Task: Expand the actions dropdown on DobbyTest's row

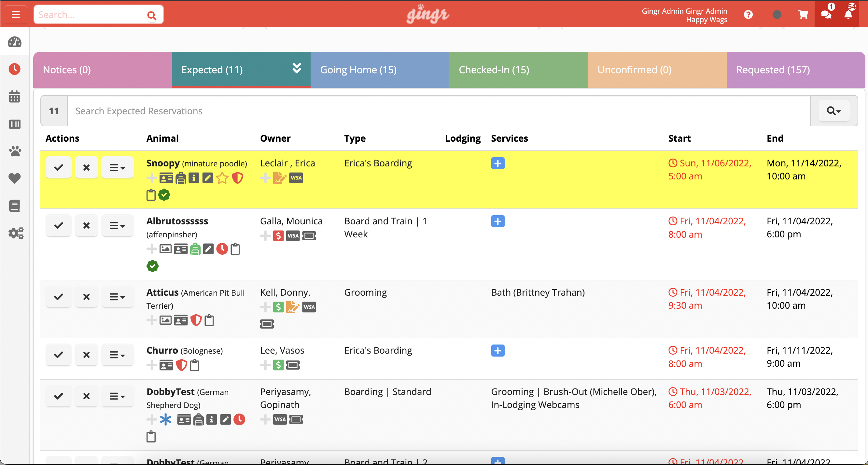Action: click(117, 396)
